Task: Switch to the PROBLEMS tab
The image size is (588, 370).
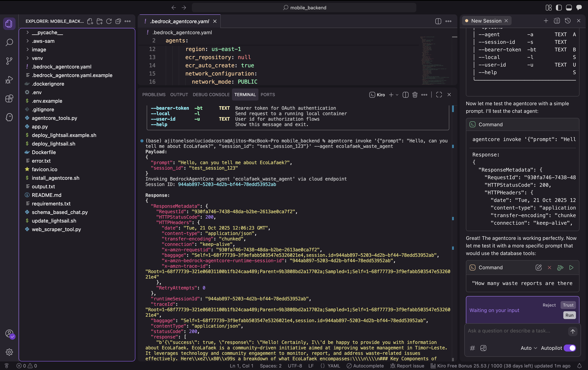Action: pyautogui.click(x=154, y=95)
